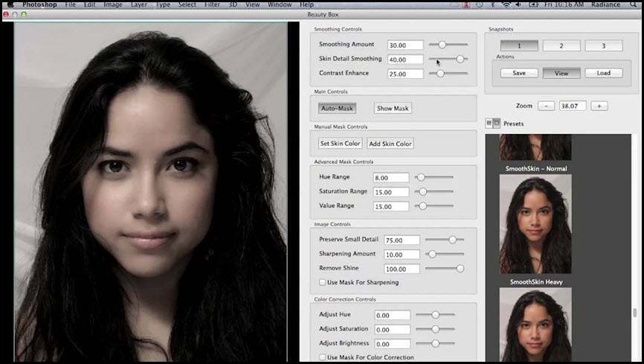Click the Contrast Enhance value field
644x364 pixels.
pos(405,74)
